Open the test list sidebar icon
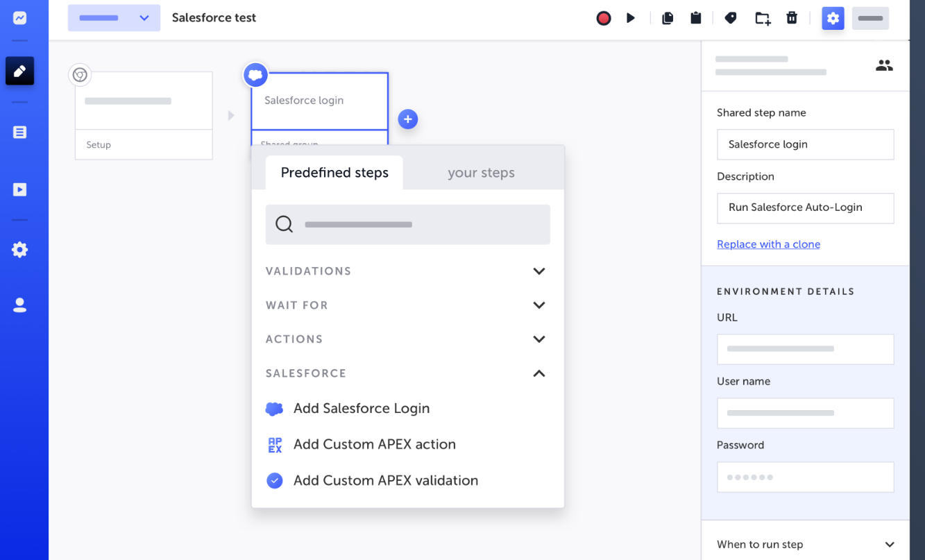 coord(19,132)
